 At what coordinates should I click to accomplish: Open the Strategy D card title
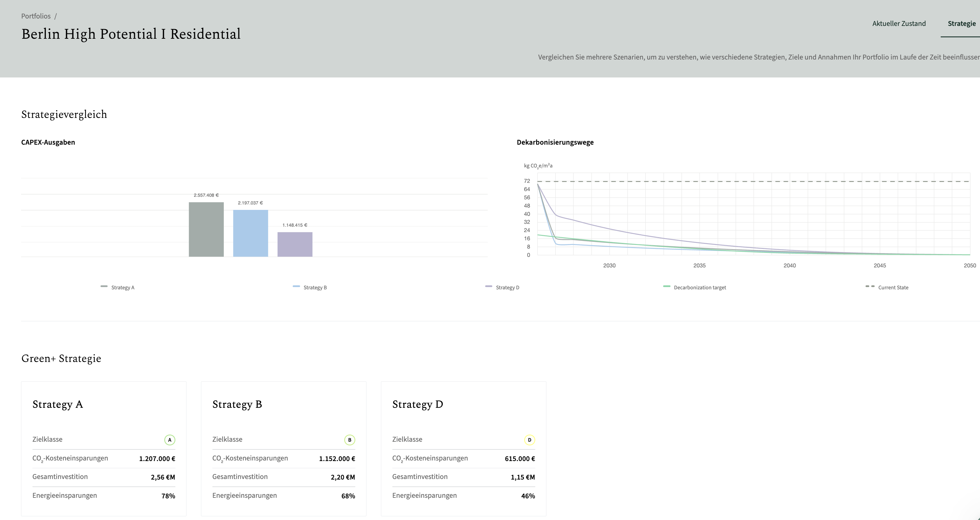418,404
